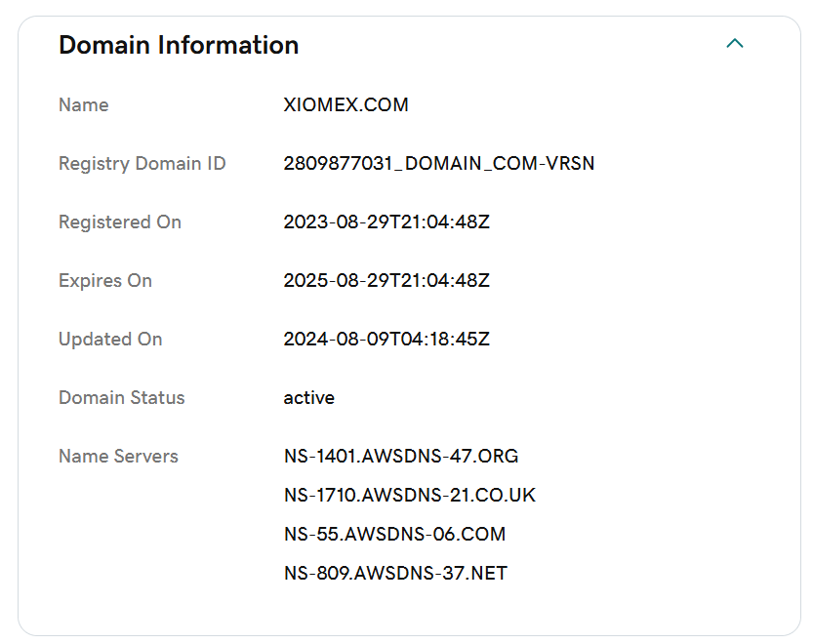The image size is (813, 644).
Task: Click the Domain Information heading
Action: click(x=179, y=45)
